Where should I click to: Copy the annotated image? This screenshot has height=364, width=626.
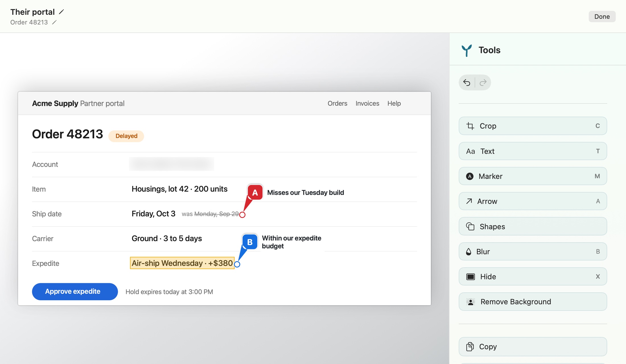pyautogui.click(x=533, y=346)
